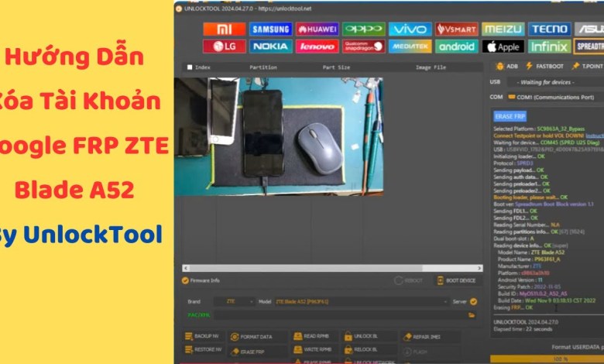Viewport: 604px width, 364px height.
Task: Click 'Elapsed time : 22 seconds' text
Action: 523,329
